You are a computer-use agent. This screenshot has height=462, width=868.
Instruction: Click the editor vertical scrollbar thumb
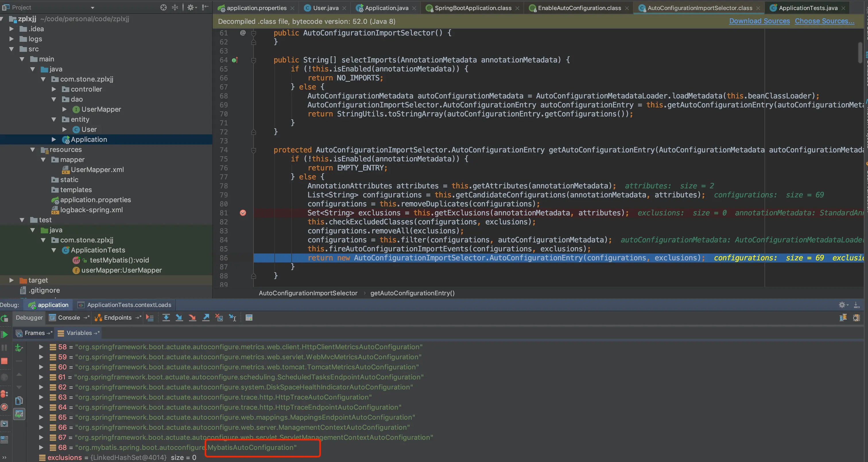click(x=860, y=52)
